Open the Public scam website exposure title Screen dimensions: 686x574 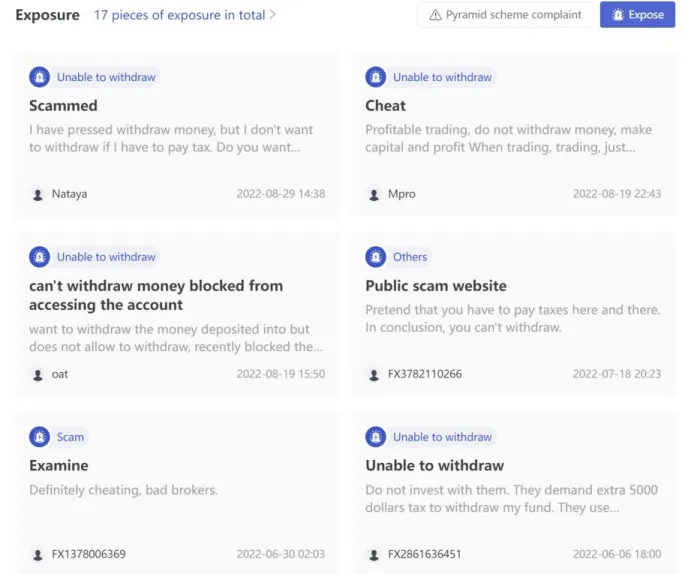coord(436,286)
